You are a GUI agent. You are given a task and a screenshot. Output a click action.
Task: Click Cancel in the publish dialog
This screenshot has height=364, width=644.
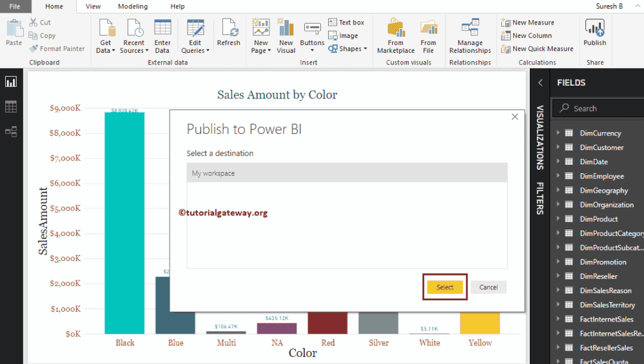point(489,287)
